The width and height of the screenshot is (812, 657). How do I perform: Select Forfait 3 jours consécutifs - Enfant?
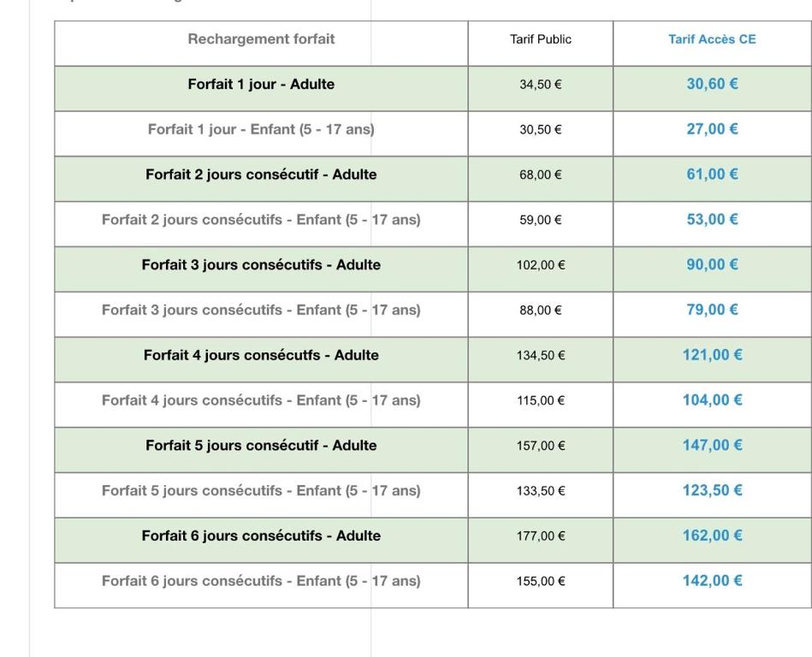point(261,311)
